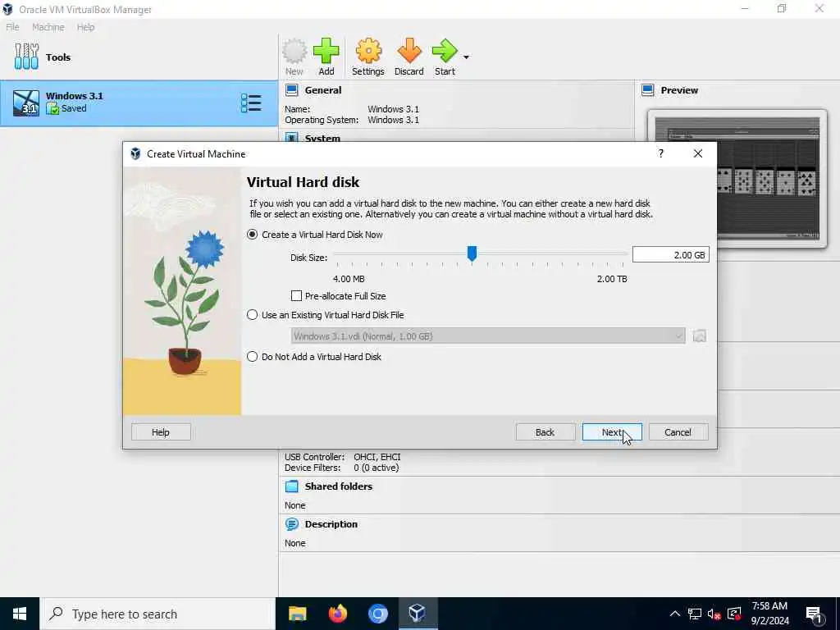Click the taskbar search box
Viewport: 840px width, 630px height.
(x=157, y=614)
